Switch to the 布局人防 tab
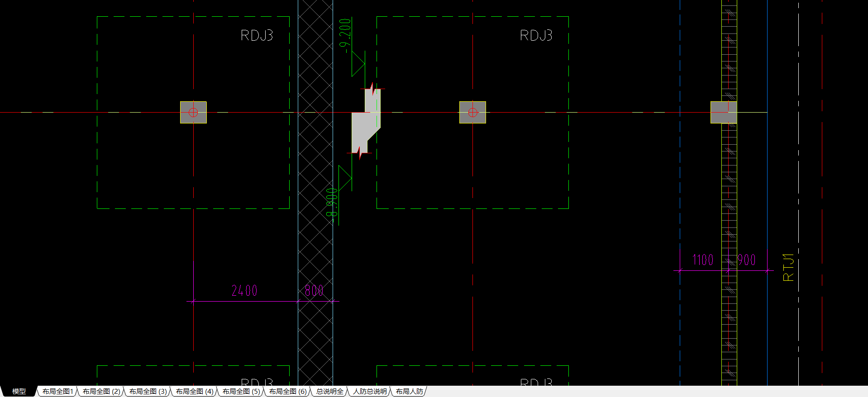The height and width of the screenshot is (397, 868). pos(410,392)
